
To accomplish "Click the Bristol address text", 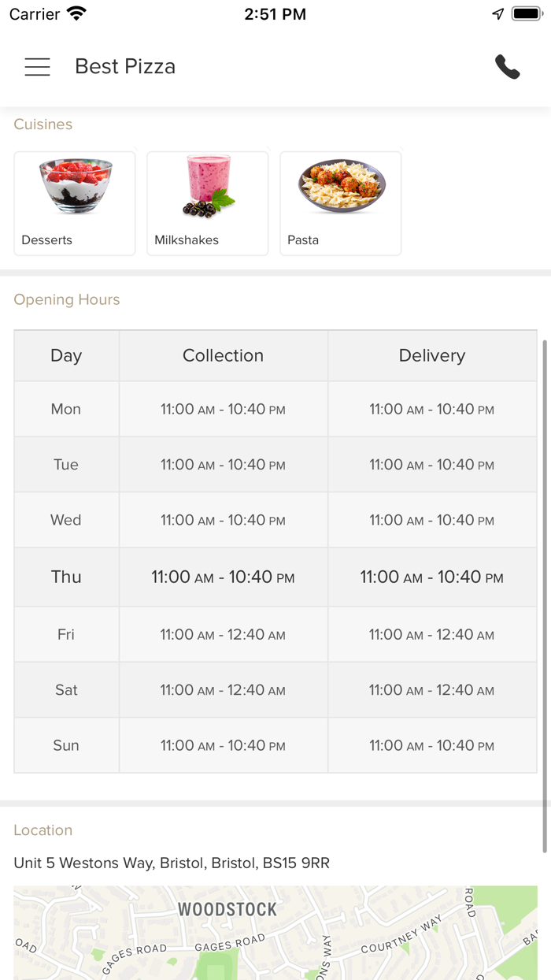I will pos(172,863).
